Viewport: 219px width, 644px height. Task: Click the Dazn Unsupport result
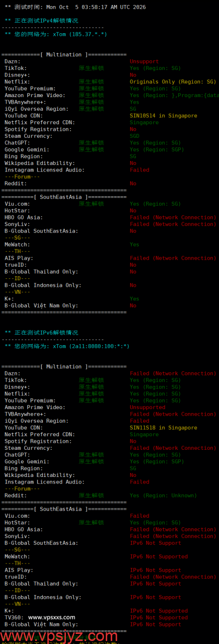[144, 61]
